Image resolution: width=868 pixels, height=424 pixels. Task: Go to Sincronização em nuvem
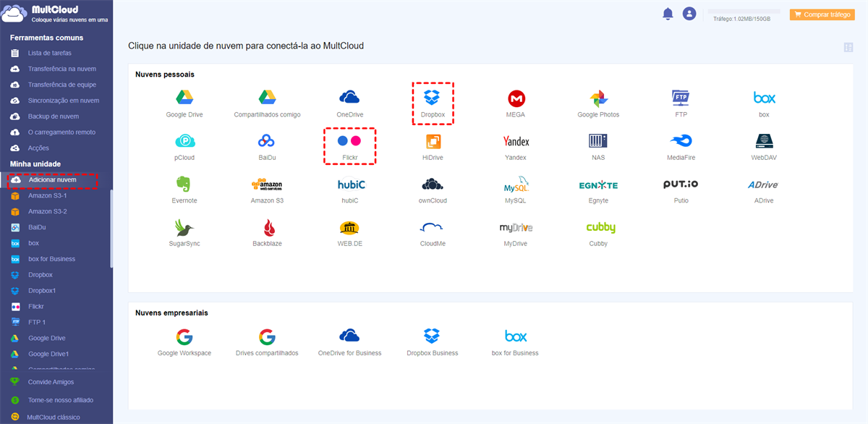[x=63, y=101]
